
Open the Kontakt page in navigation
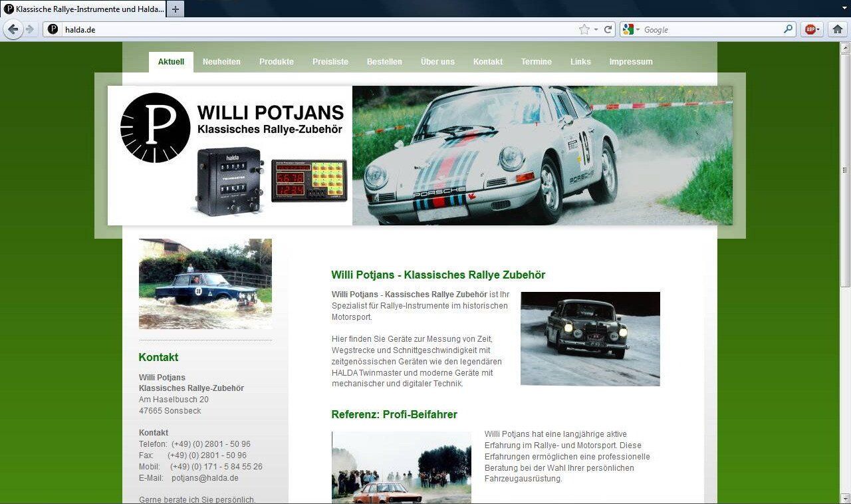click(487, 62)
